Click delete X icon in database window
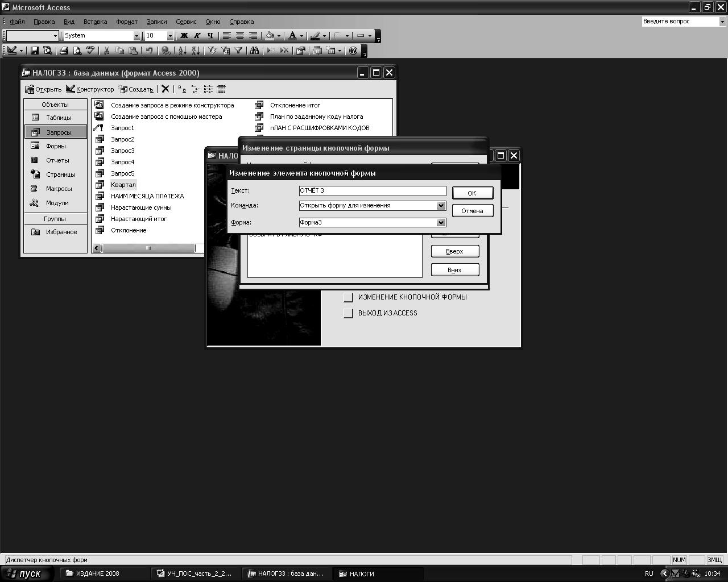The height and width of the screenshot is (582, 728). (x=165, y=89)
